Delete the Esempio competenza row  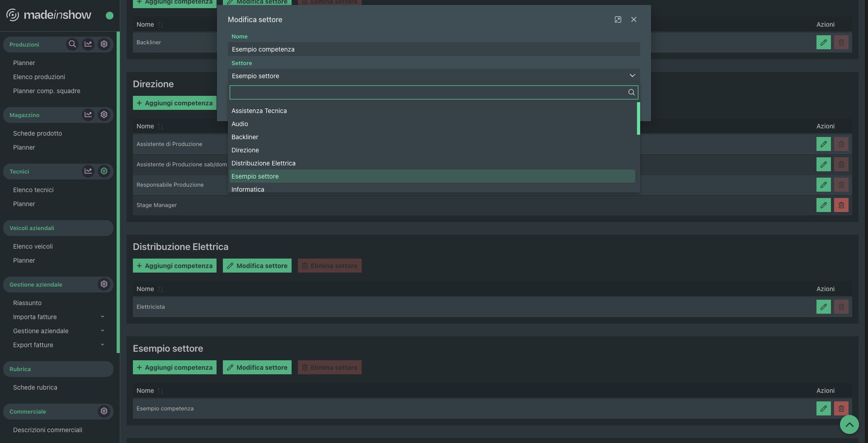click(841, 409)
